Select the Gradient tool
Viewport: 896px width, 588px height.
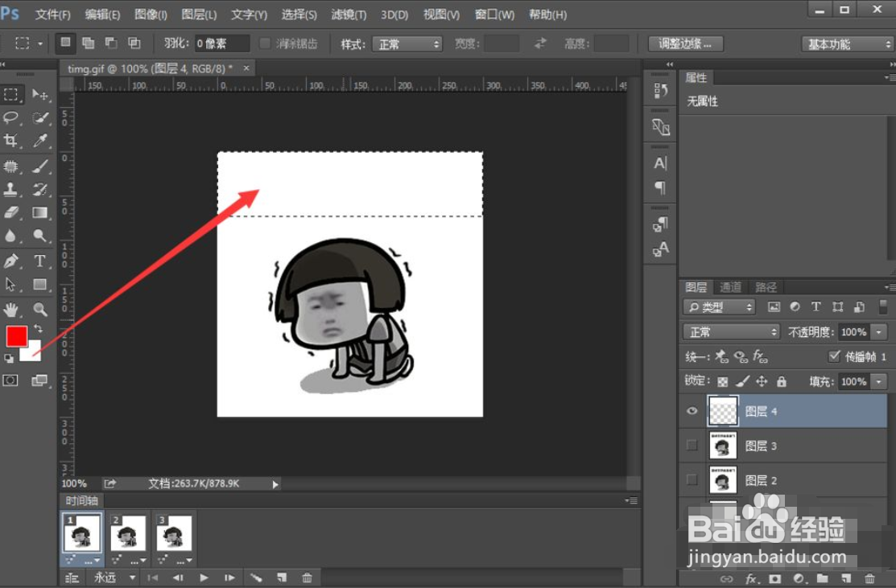[x=39, y=213]
